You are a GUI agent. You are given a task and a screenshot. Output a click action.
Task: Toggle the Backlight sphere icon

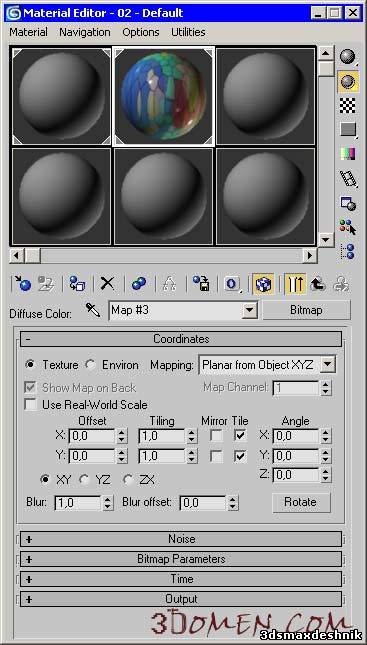348,82
